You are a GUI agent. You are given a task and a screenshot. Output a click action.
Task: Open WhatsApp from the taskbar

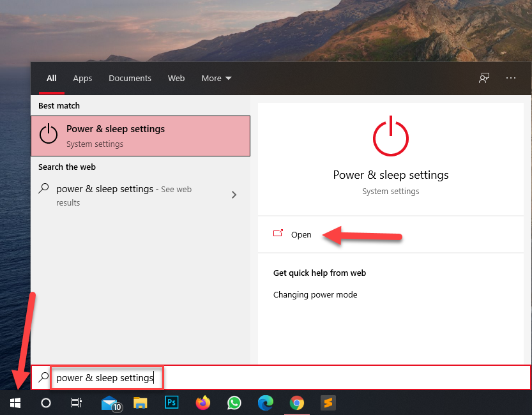(x=234, y=403)
